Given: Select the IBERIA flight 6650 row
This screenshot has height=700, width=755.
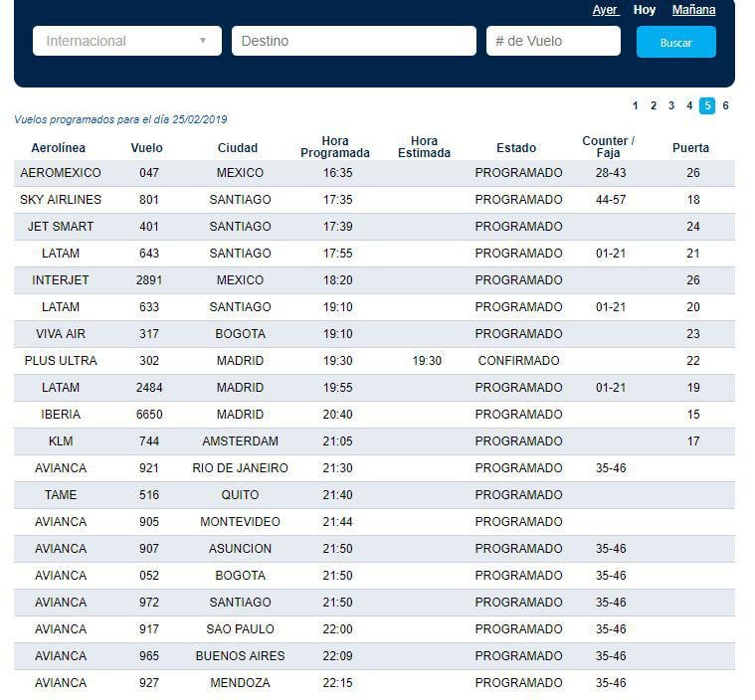Looking at the screenshot, I should [x=374, y=415].
